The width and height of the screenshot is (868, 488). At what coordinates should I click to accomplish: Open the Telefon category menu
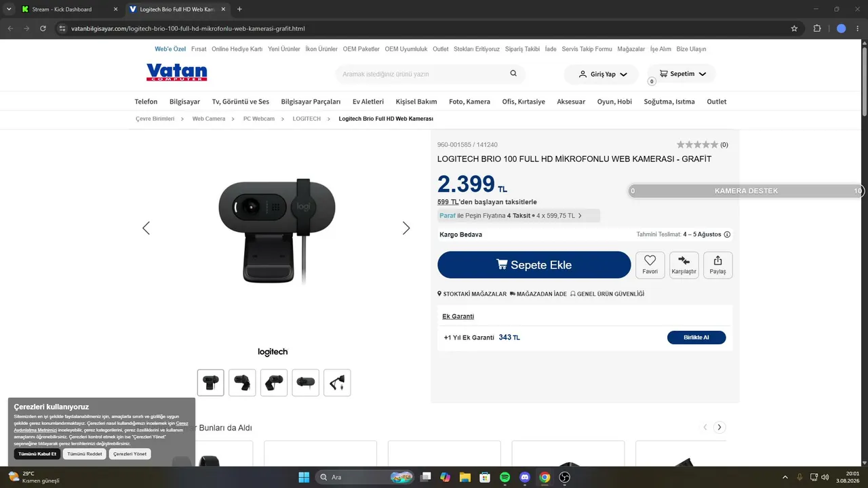(146, 102)
